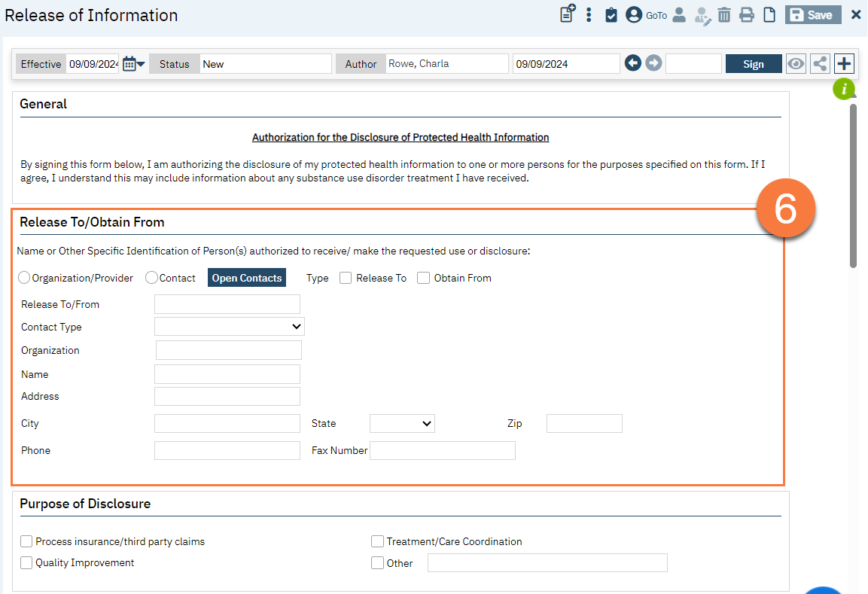Click the delete (trash can) icon
This screenshot has height=594, width=868.
point(723,14)
